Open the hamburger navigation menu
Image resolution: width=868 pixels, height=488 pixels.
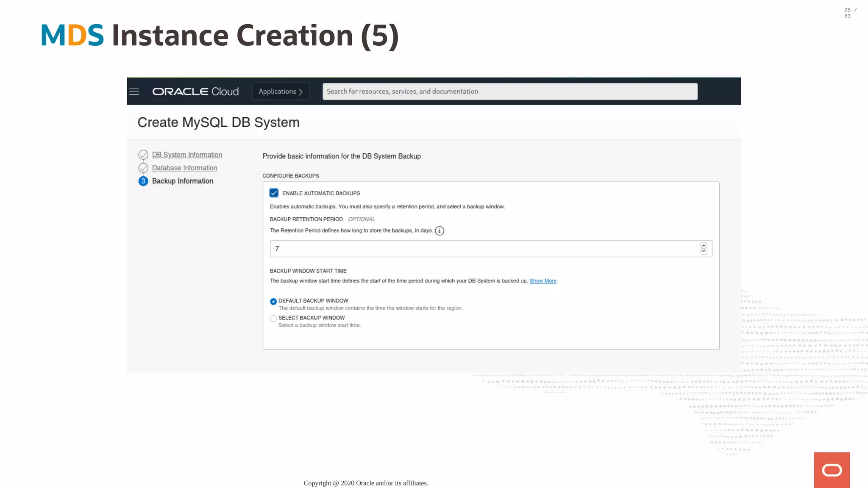(134, 91)
